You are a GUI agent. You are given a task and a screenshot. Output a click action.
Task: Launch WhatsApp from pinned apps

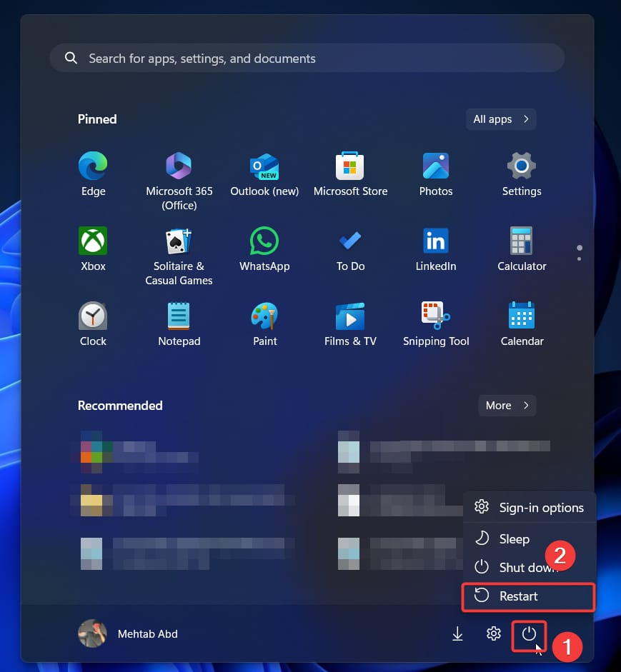click(x=264, y=249)
